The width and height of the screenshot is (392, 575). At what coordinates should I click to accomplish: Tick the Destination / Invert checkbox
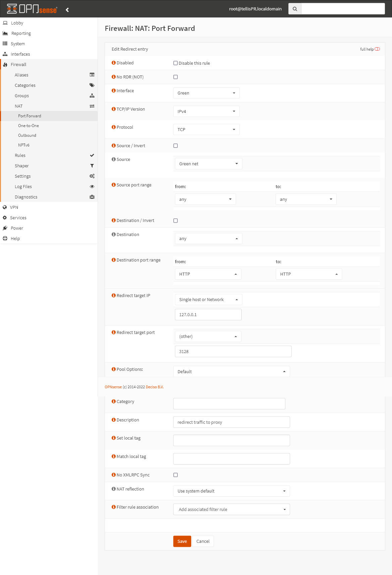175,221
